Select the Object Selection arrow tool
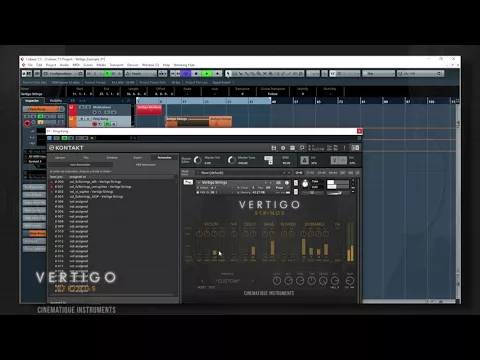The height and width of the screenshot is (360, 480). point(228,73)
